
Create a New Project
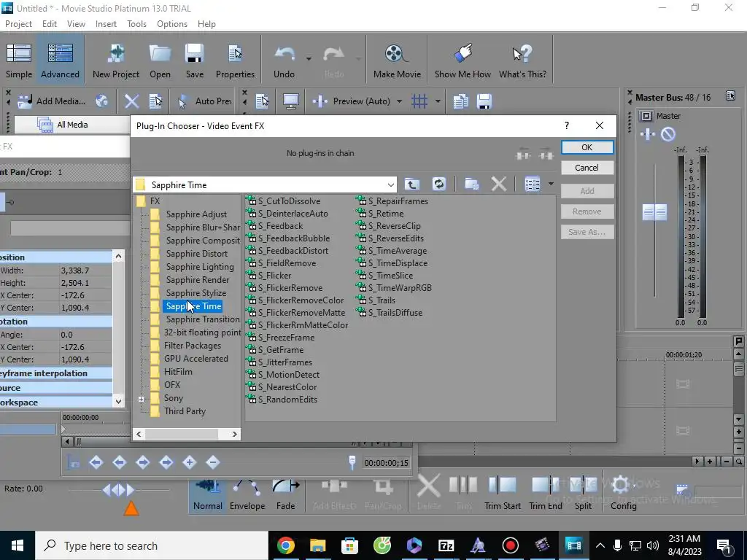tap(116, 61)
